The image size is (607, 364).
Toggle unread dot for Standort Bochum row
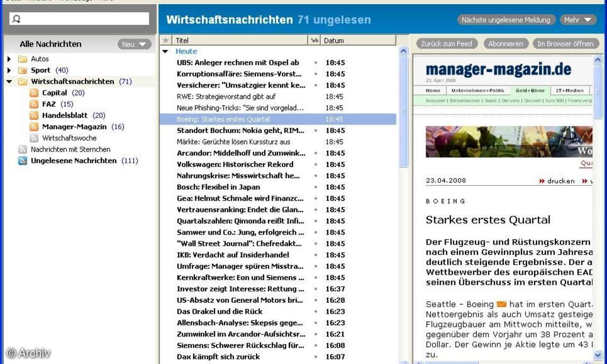(316, 130)
